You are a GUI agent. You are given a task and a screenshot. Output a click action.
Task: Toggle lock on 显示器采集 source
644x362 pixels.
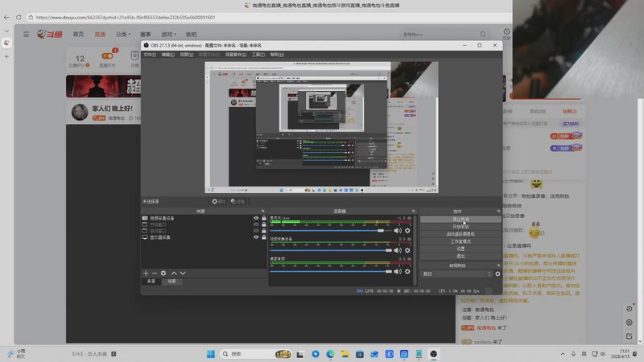click(264, 237)
